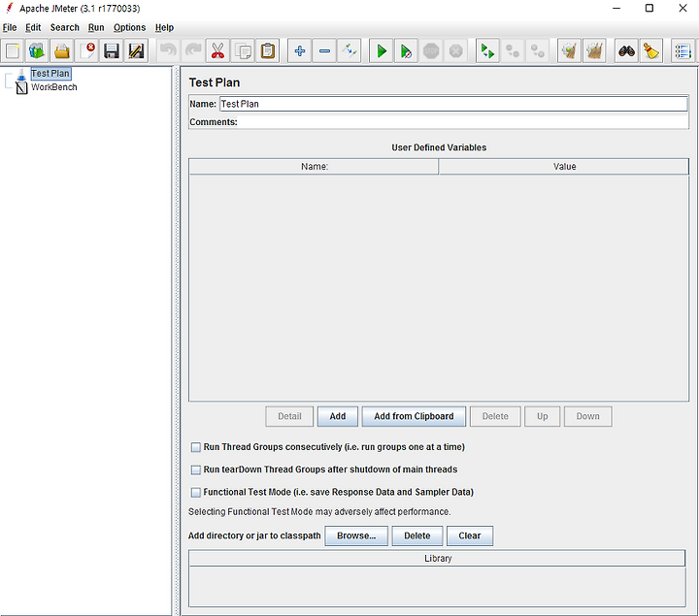Click the Library column header
Image resolution: width=699 pixels, height=616 pixels.
pyautogui.click(x=437, y=559)
